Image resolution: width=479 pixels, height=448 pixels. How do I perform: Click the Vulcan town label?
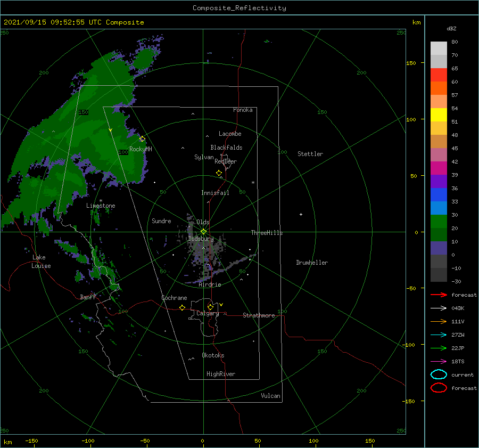pyautogui.click(x=271, y=396)
